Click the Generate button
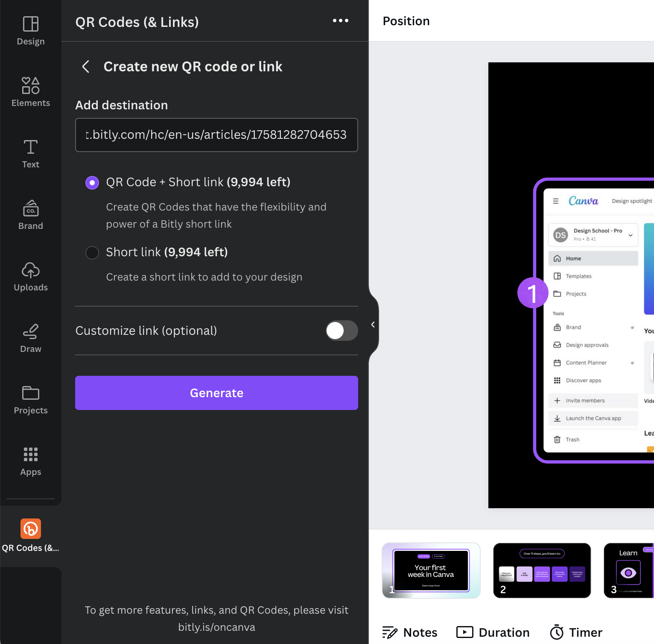Screen dimensions: 654x644 216,393
